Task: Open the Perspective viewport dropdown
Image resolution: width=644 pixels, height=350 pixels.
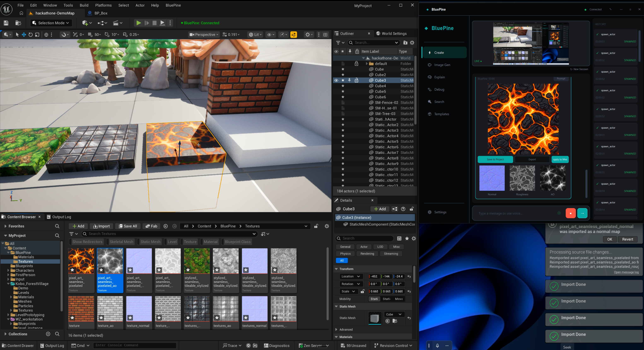Action: 204,35
